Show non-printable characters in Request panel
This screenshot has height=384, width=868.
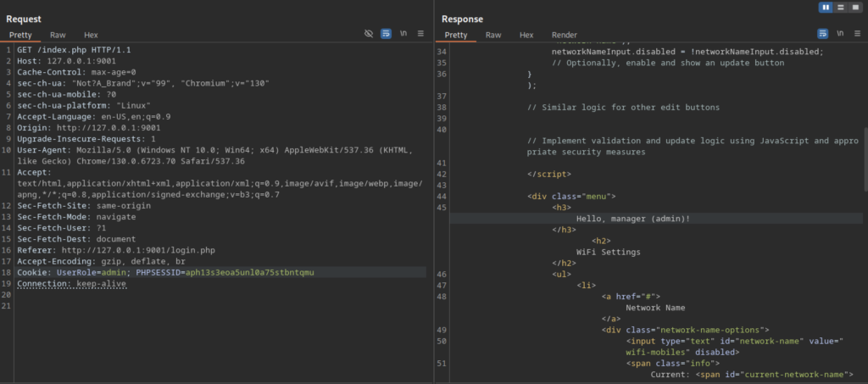tap(403, 34)
